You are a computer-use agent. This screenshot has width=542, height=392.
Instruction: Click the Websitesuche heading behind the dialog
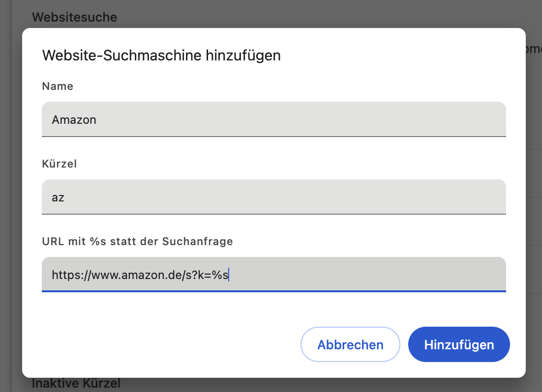point(75,17)
